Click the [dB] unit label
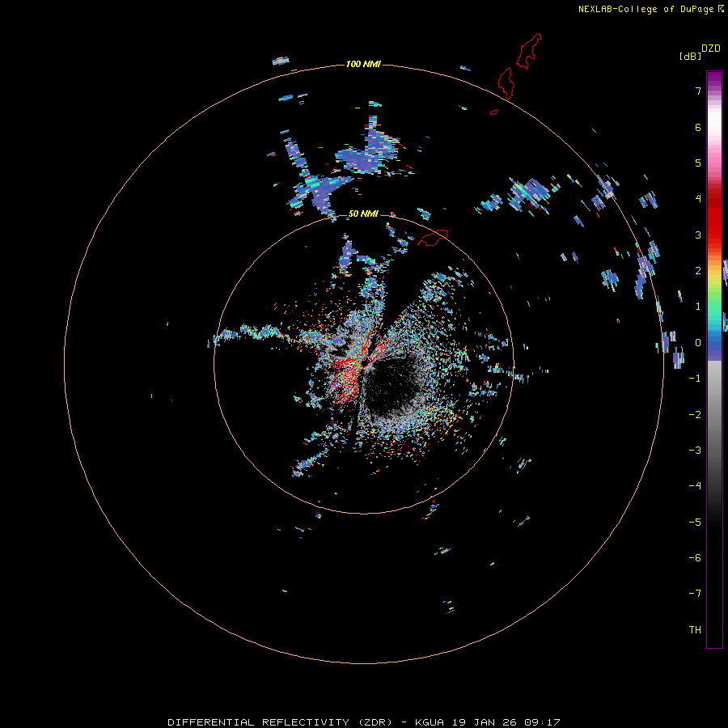Screen dimensions: 728x728 (691, 56)
